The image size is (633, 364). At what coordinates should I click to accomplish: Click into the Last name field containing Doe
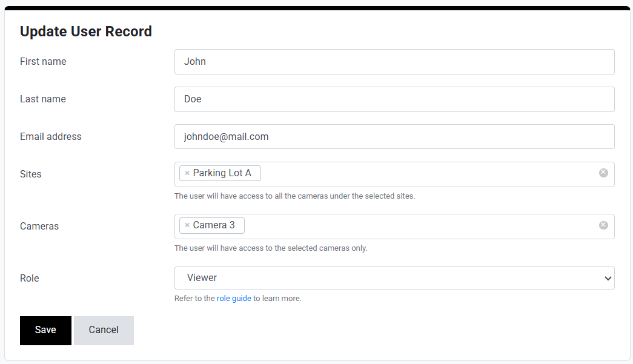click(x=394, y=99)
